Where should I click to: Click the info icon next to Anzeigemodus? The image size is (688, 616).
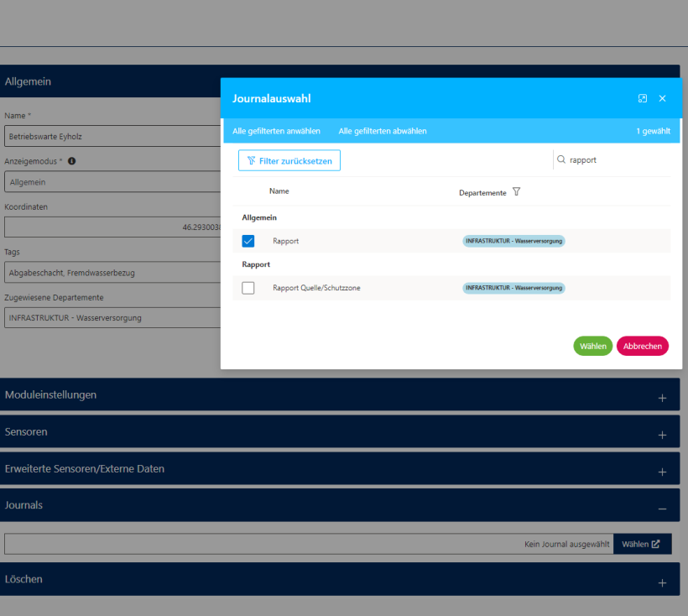coord(72,160)
